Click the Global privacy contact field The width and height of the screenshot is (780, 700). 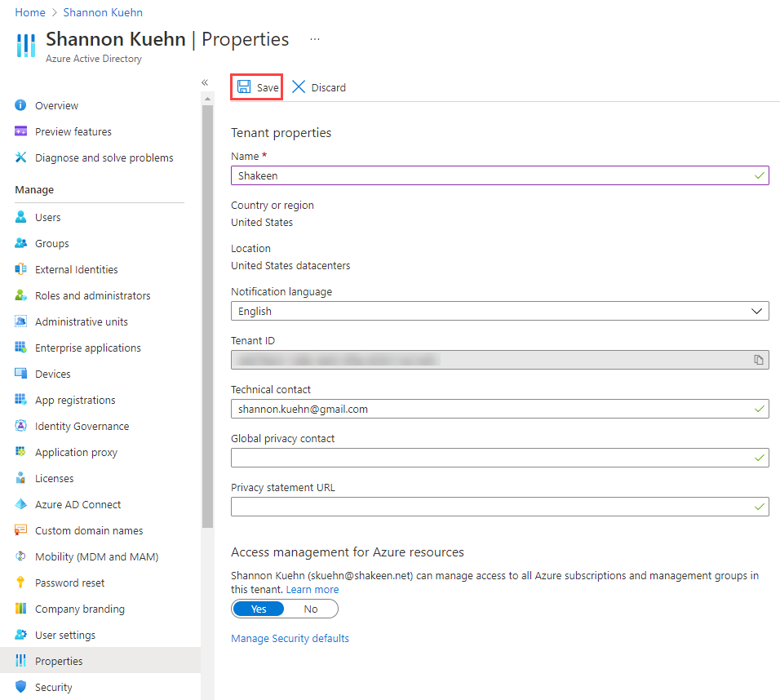pyautogui.click(x=500, y=458)
